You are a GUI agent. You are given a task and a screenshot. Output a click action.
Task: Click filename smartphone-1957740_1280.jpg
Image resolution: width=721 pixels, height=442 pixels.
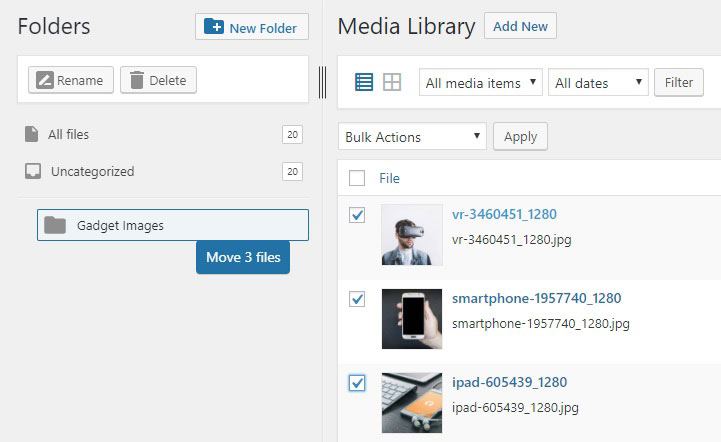(x=540, y=324)
